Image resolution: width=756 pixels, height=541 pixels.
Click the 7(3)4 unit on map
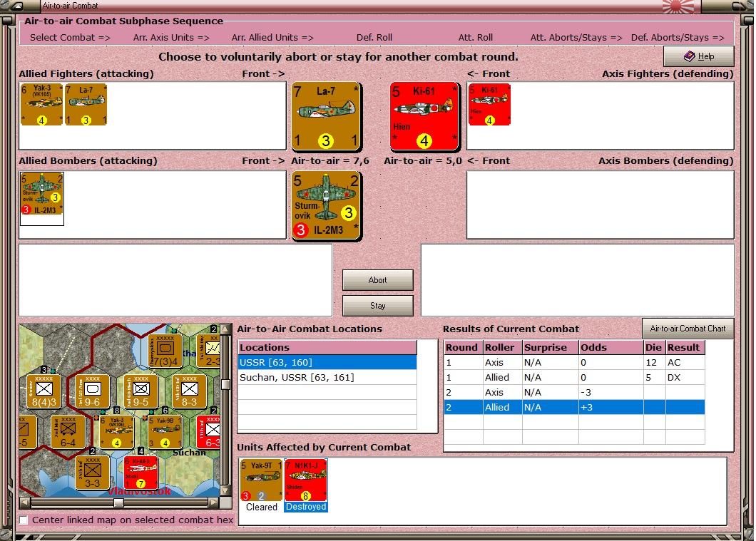[165, 351]
